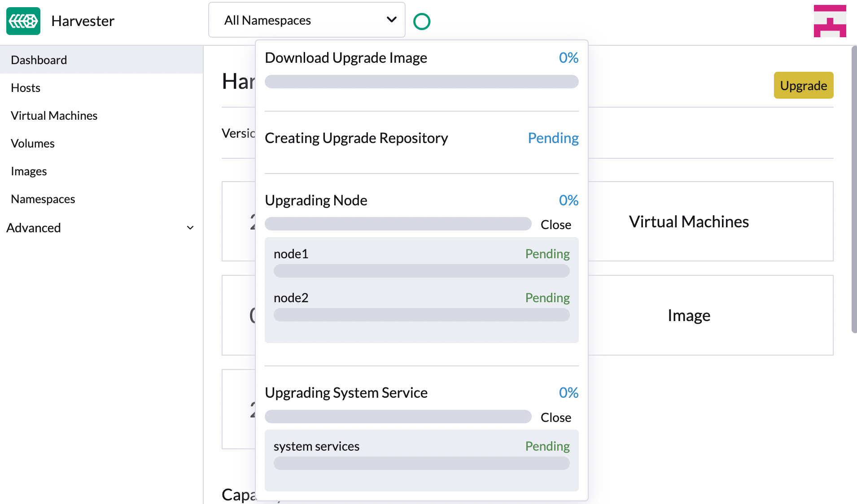Click the Creating Upgrade Repository Pending label
857x504 pixels.
[553, 138]
